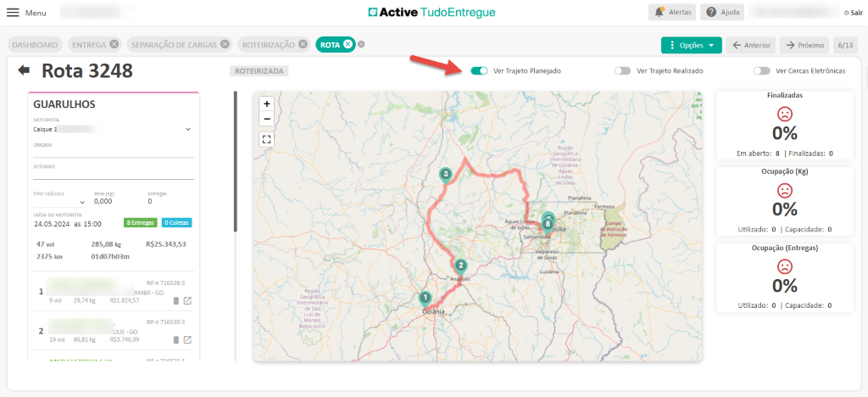The image size is (868, 397).
Task: Click the NF-e 716528-3 label
Action: click(x=165, y=283)
